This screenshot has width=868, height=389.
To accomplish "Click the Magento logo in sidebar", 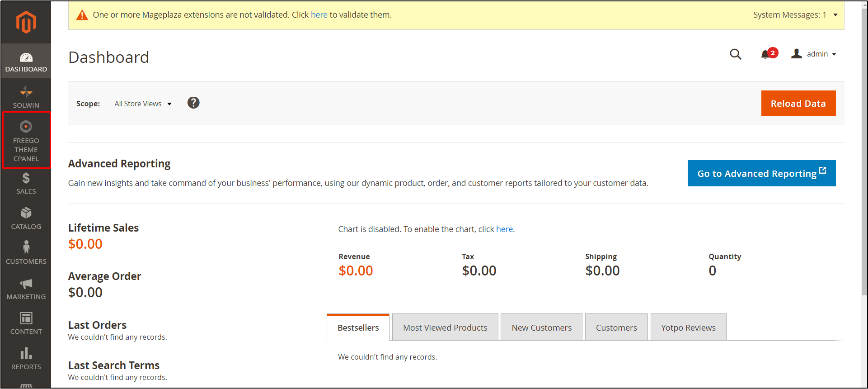I will tap(26, 22).
